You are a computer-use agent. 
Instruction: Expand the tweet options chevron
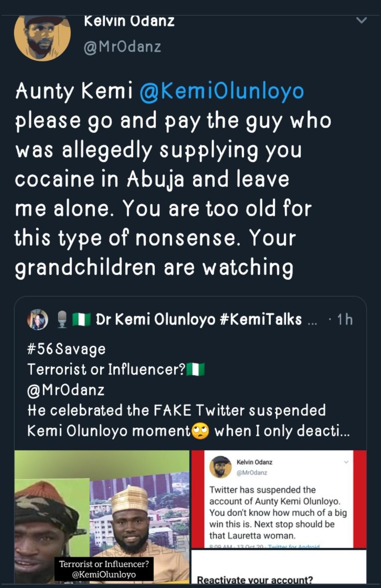[x=362, y=20]
